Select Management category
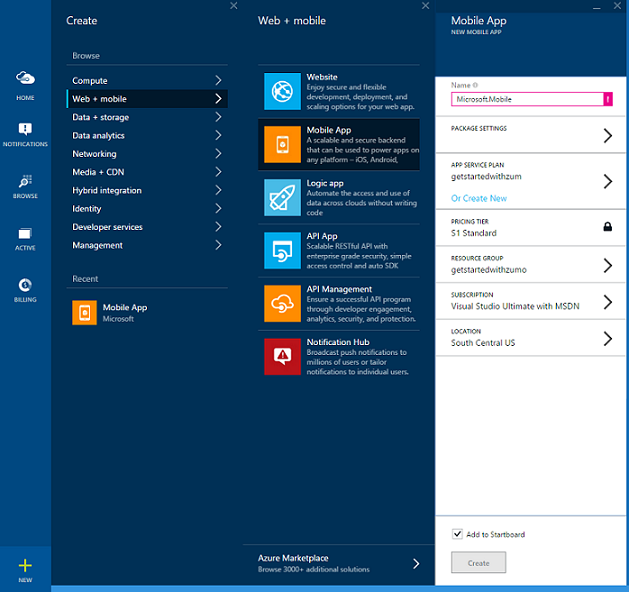The width and height of the screenshot is (629, 592). click(x=147, y=245)
